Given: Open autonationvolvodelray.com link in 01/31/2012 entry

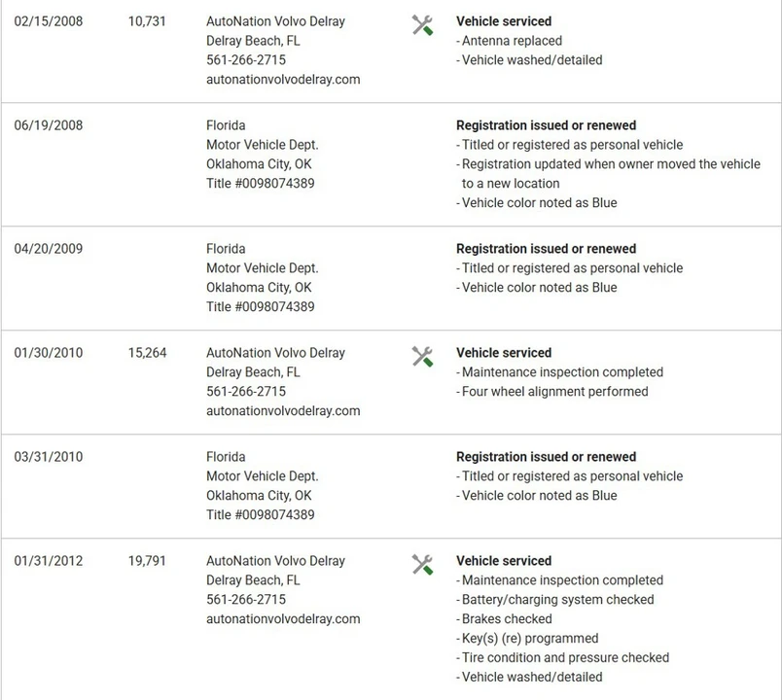Looking at the screenshot, I should (283, 618).
